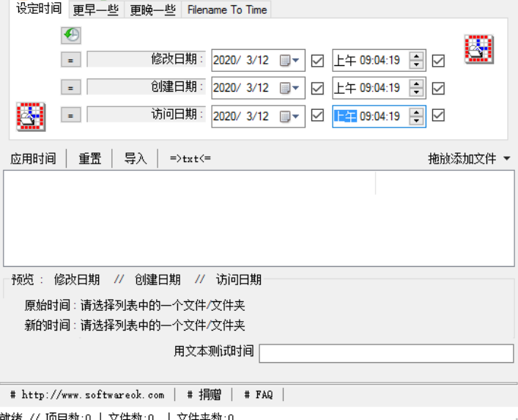The width and height of the screenshot is (518, 420).
Task: Toggle the time checkbox for 创建日期
Action: tap(438, 88)
